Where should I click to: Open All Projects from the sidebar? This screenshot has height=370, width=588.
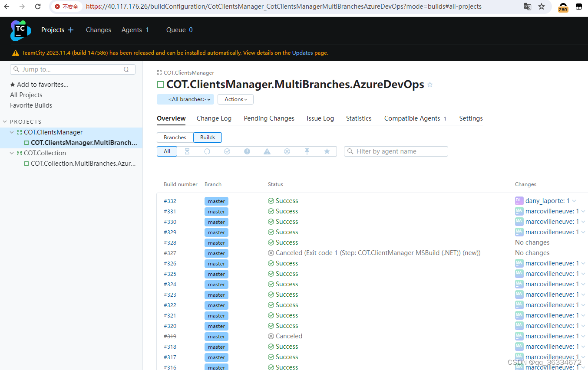(26, 95)
